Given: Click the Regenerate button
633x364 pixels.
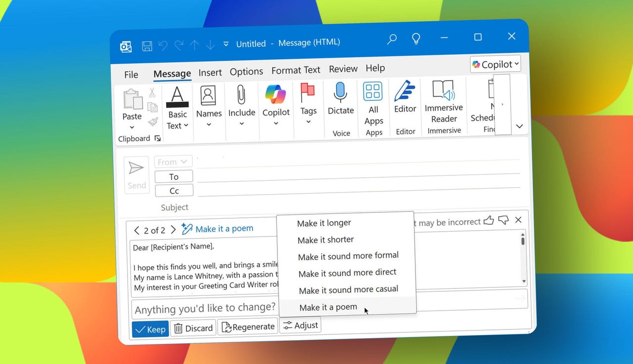Looking at the screenshot, I should click(x=247, y=326).
